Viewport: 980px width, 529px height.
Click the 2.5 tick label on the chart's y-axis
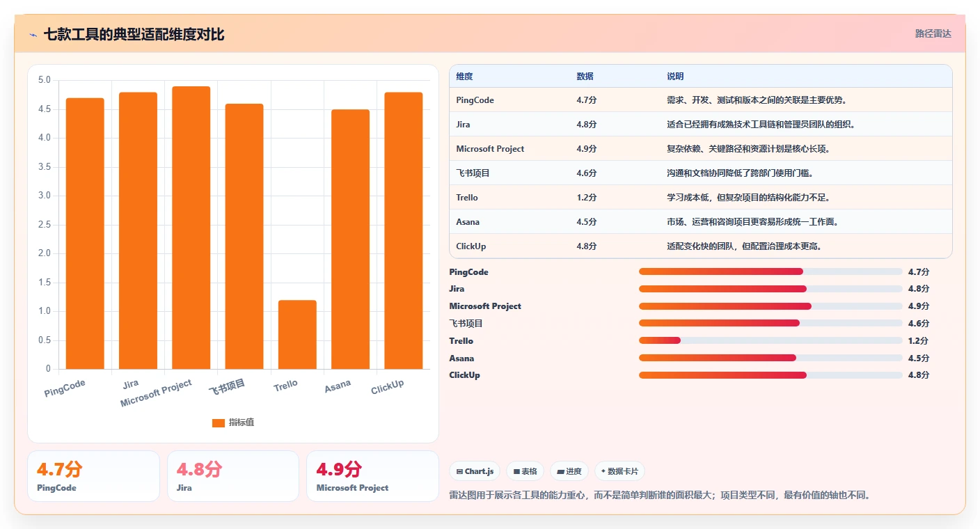point(45,225)
